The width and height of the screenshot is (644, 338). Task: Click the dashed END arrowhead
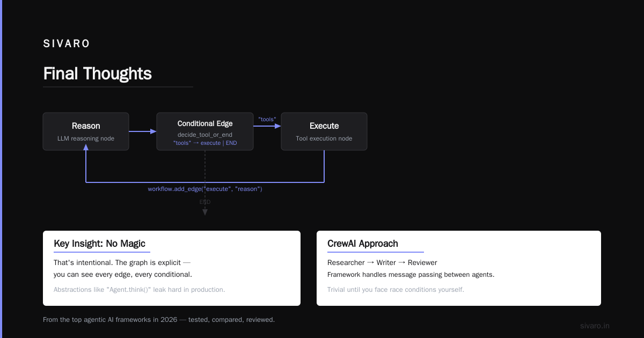[205, 212]
